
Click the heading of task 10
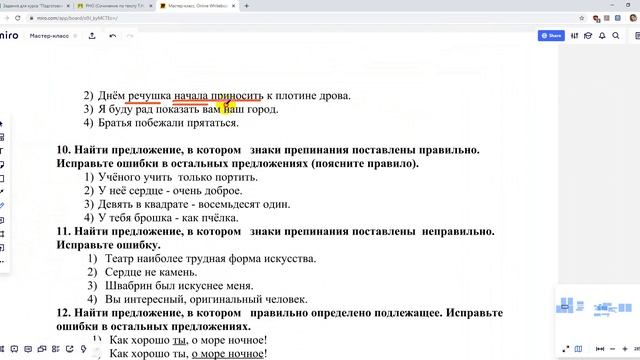point(268,157)
